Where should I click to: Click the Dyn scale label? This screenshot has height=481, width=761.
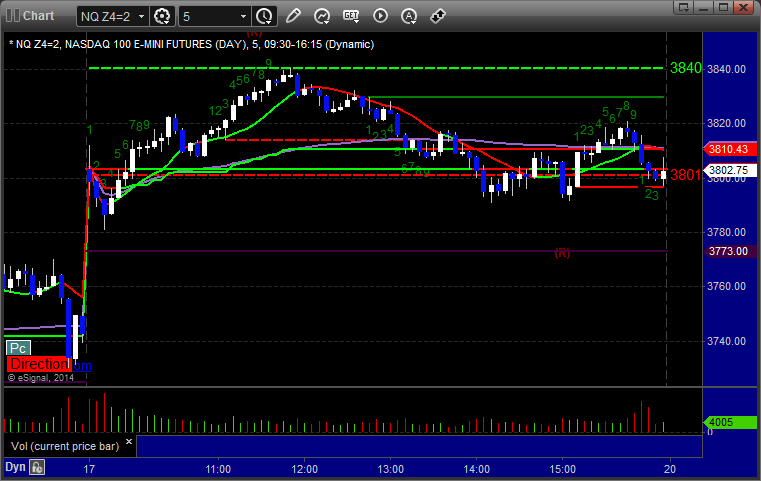[15, 467]
